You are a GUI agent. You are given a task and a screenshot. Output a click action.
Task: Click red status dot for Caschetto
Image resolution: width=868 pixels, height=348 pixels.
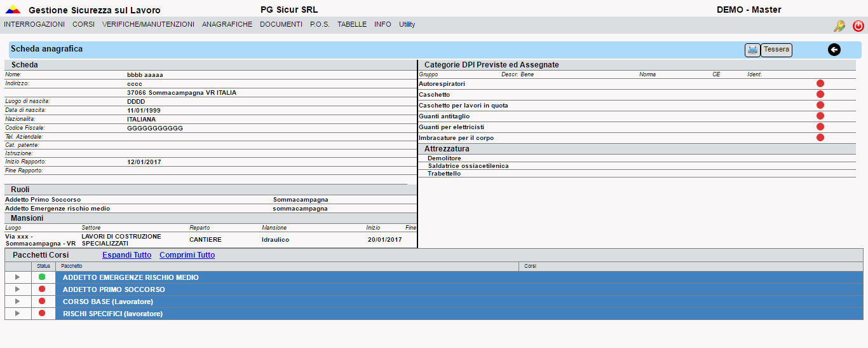click(820, 94)
